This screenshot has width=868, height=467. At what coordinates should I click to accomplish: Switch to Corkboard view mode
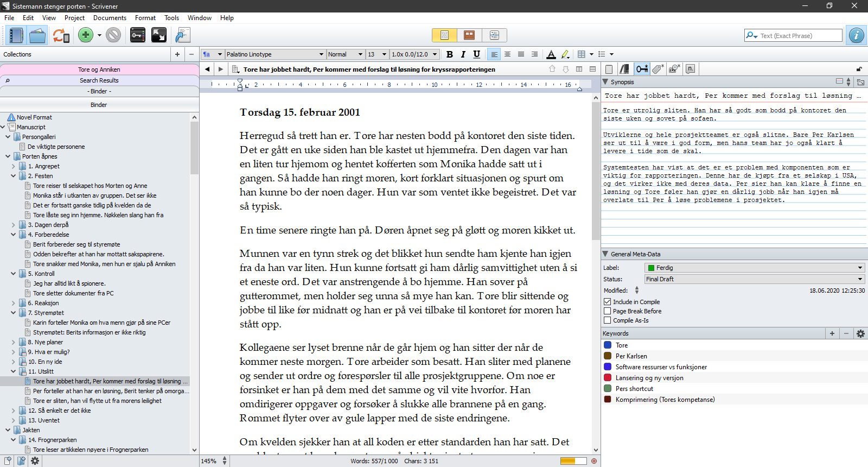pyautogui.click(x=469, y=35)
